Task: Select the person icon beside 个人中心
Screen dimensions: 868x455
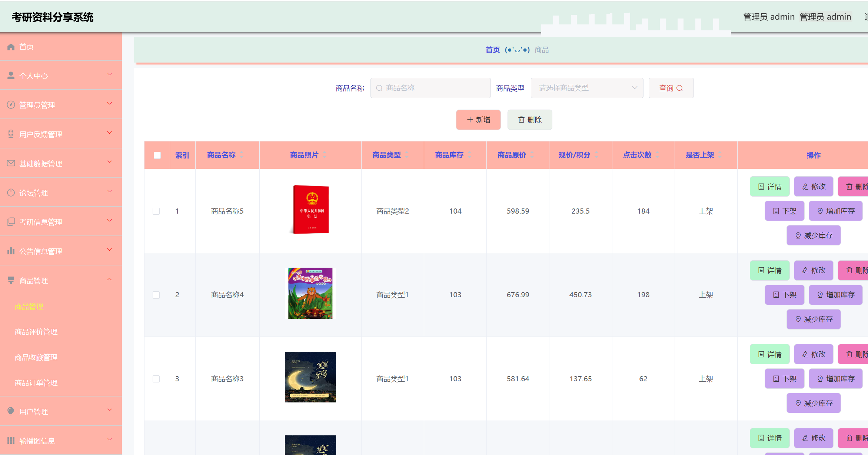Action: (10, 75)
